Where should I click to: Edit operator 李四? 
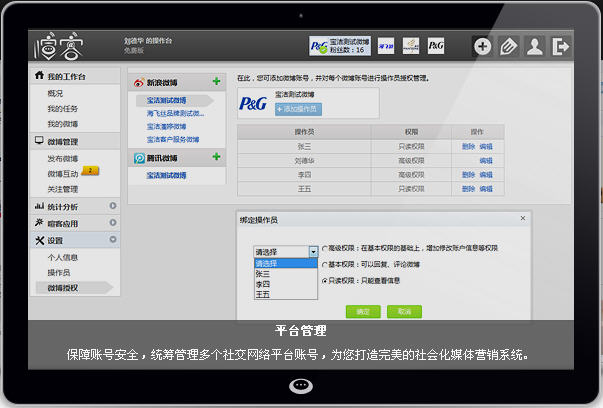pos(486,175)
